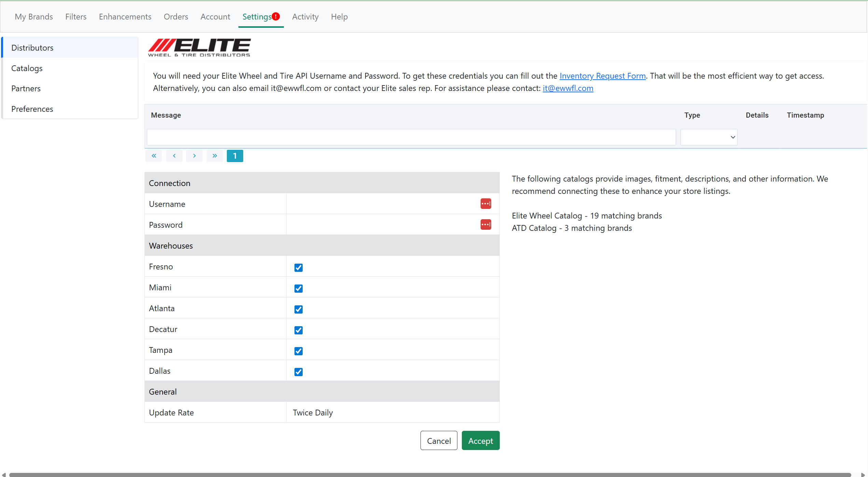This screenshot has height=477, width=868.
Task: Disable the Dallas warehouse checkbox
Action: click(x=298, y=372)
